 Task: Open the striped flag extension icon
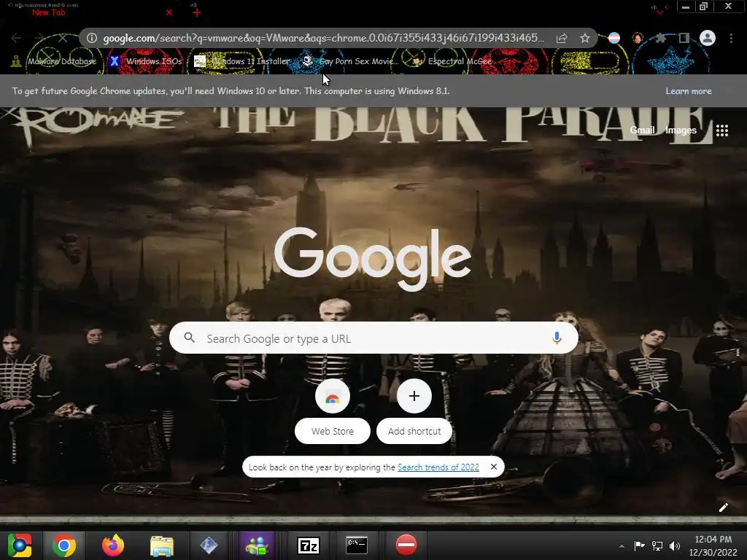click(x=614, y=38)
